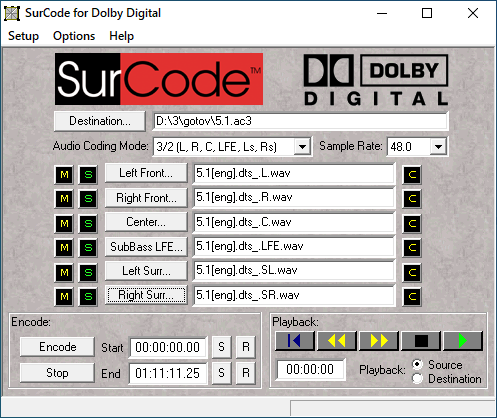Click the Encode button

(x=57, y=347)
